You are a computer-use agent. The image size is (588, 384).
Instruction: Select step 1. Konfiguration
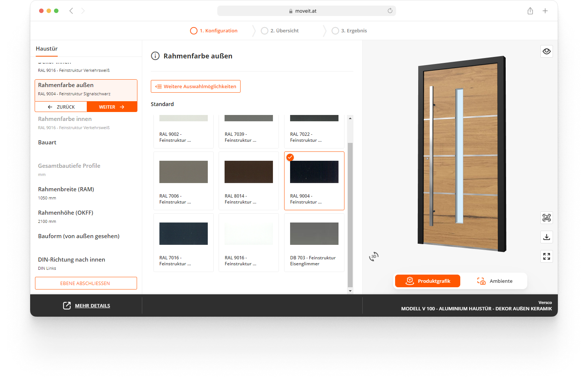click(214, 31)
